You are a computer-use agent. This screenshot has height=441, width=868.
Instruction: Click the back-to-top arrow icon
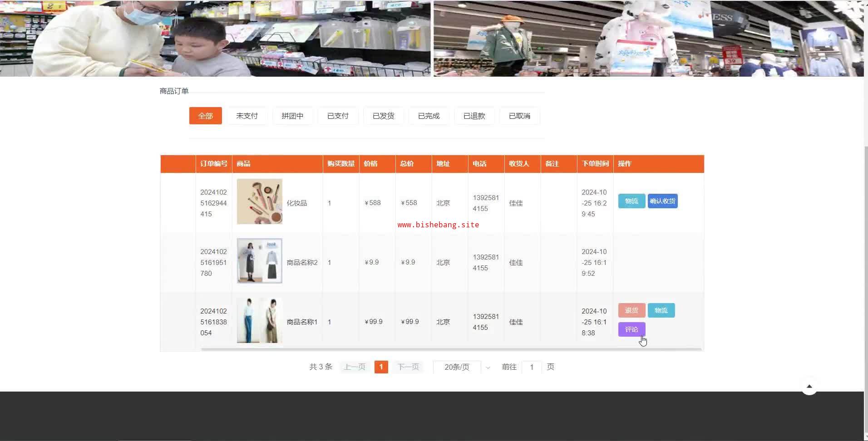point(809,387)
